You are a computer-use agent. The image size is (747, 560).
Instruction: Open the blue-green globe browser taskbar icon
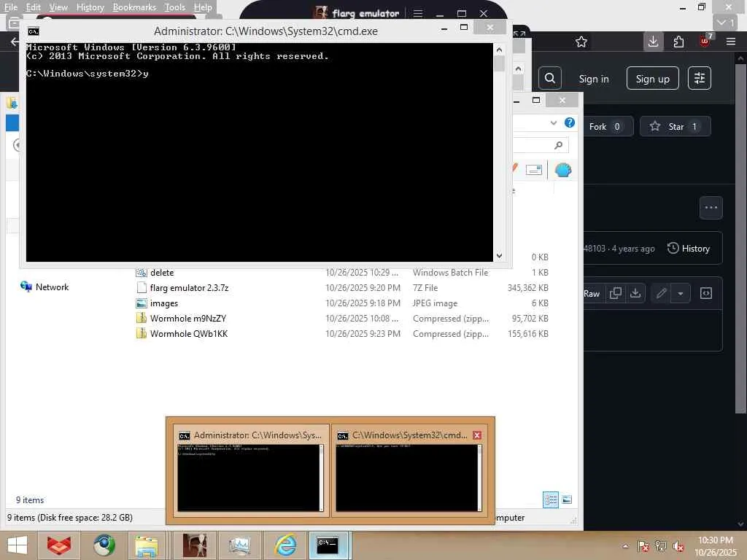[104, 545]
